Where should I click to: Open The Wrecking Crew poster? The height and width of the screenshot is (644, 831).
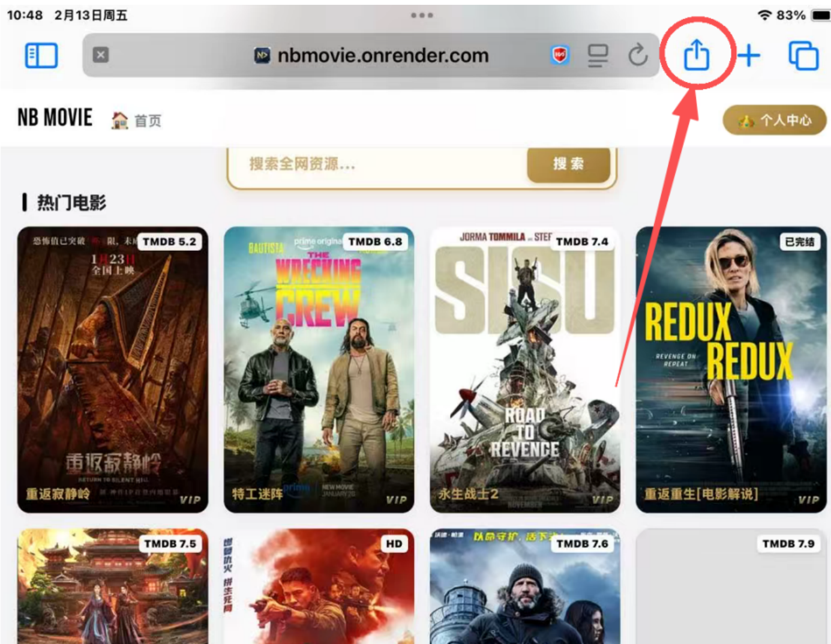[x=319, y=370]
